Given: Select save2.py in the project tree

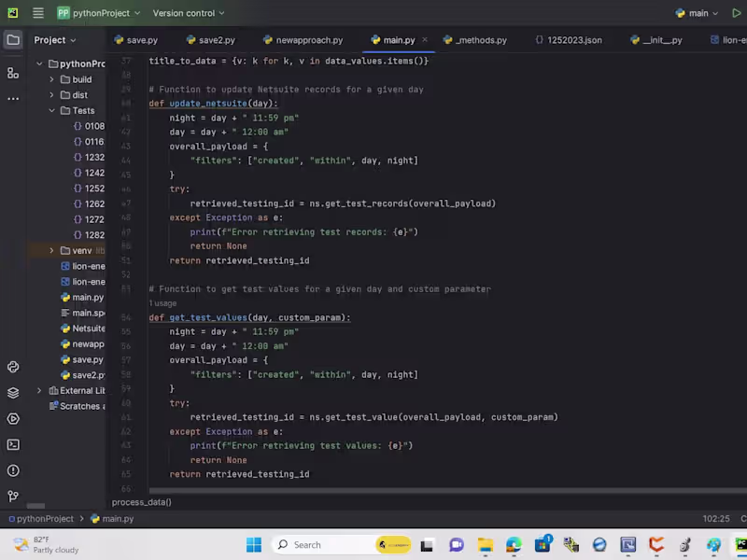Looking at the screenshot, I should [83, 375].
